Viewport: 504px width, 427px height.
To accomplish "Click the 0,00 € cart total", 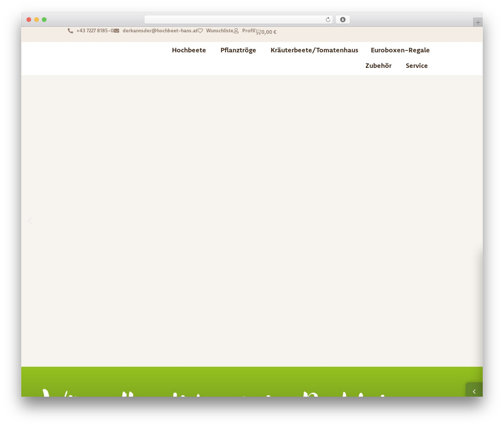I will click(269, 32).
